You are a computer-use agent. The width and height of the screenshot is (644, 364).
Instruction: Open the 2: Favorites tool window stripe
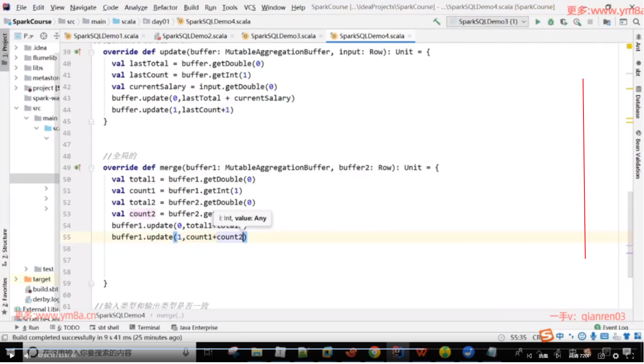click(x=5, y=296)
